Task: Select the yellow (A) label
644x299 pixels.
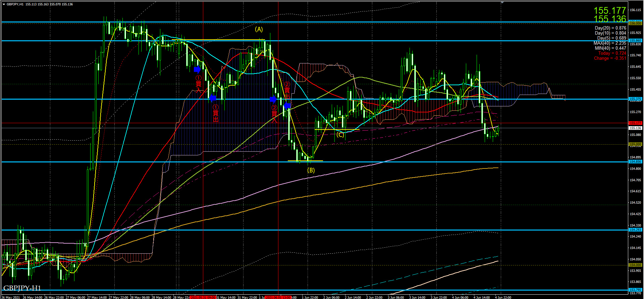Action: [259, 29]
